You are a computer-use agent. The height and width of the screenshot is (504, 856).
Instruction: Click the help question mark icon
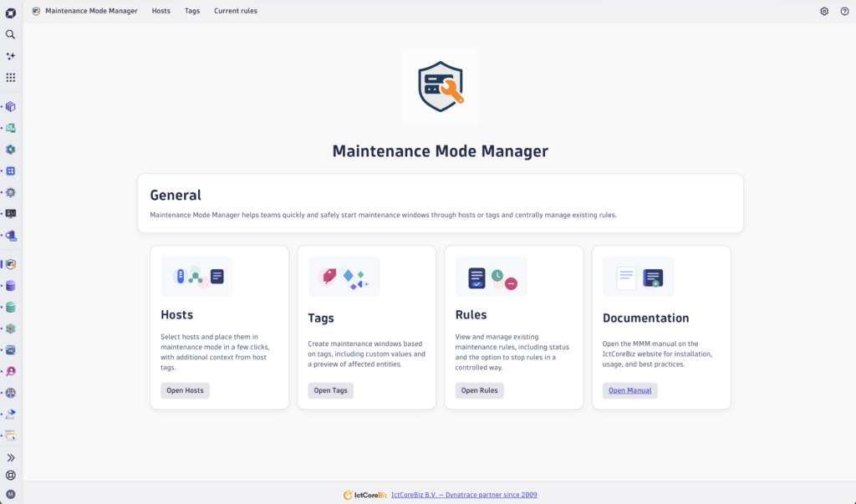click(x=844, y=12)
